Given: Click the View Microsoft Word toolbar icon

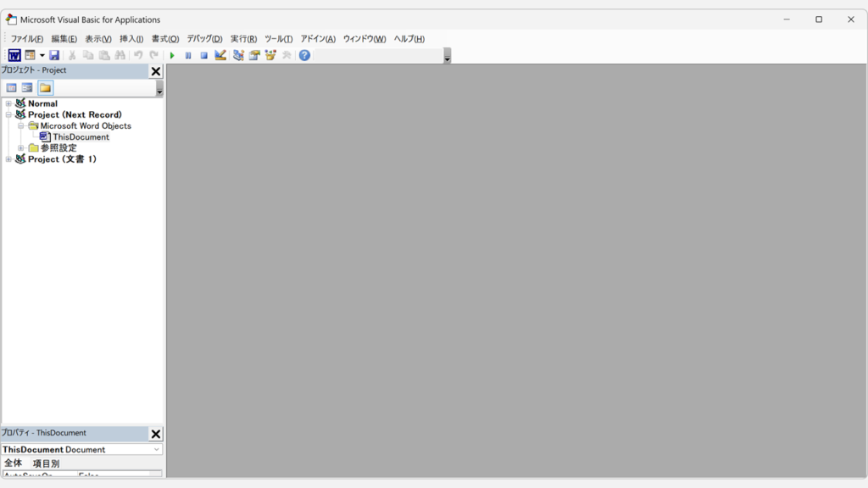Looking at the screenshot, I should (14, 55).
